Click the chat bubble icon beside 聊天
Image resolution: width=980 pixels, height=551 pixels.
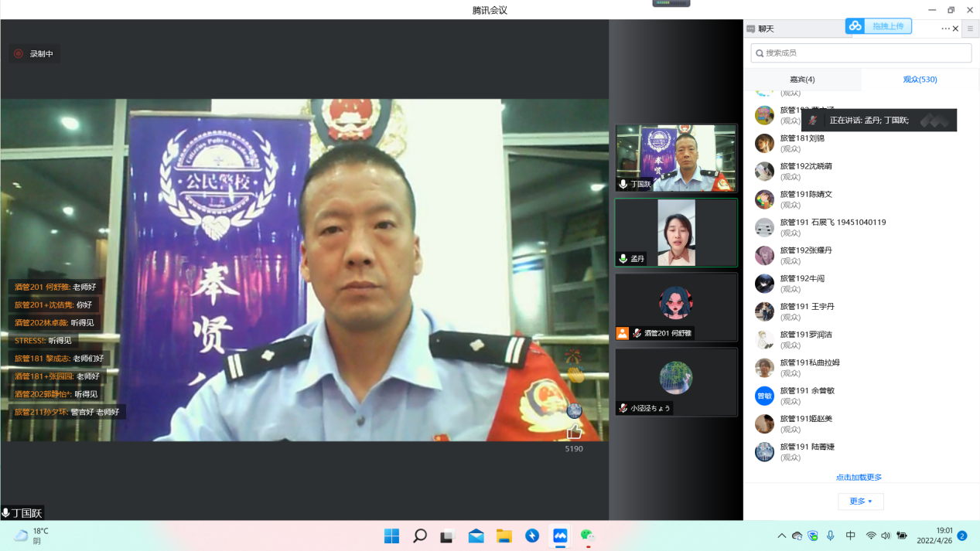(750, 29)
